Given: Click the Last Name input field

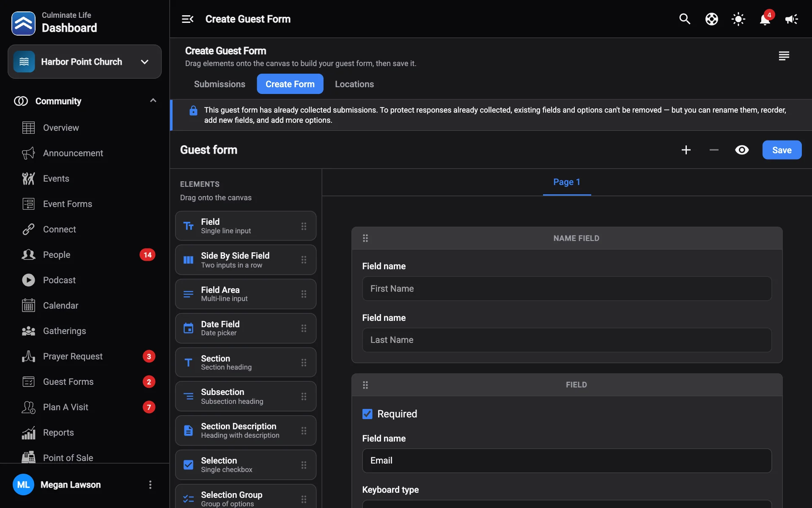Looking at the screenshot, I should click(567, 340).
